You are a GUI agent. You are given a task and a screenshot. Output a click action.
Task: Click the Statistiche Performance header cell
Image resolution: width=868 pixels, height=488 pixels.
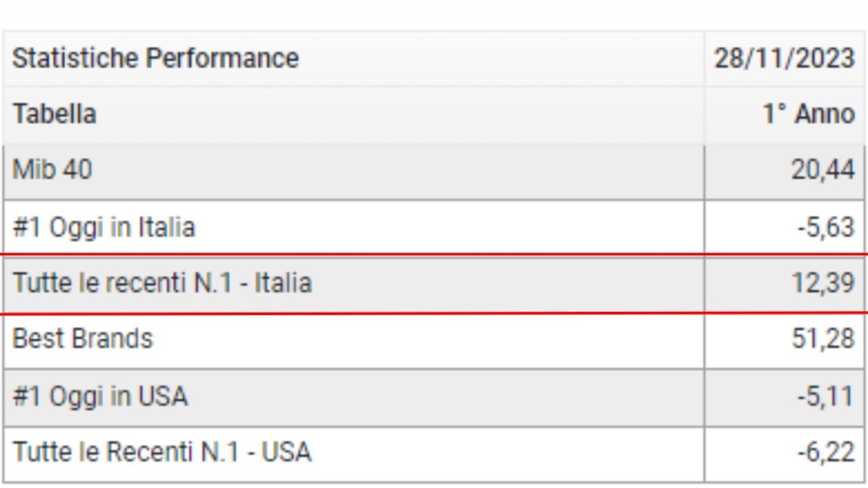pyautogui.click(x=156, y=59)
